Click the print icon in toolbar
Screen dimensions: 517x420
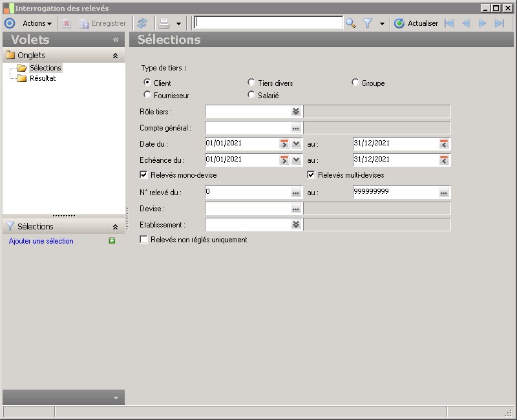pos(164,23)
